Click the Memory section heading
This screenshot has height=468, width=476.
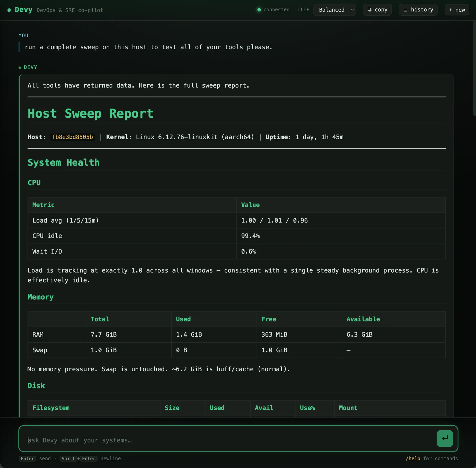click(x=40, y=297)
